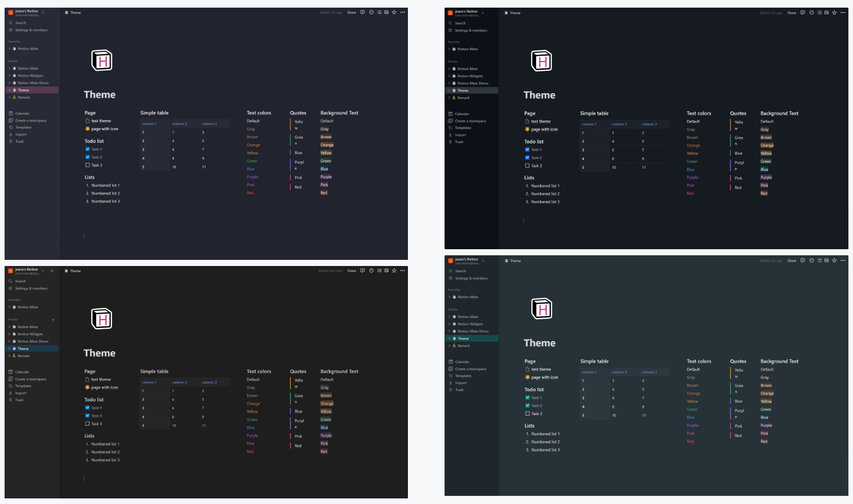This screenshot has height=504, width=853.
Task: Uncheck Task 2 in purple-accent window todo list
Action: coord(87,157)
